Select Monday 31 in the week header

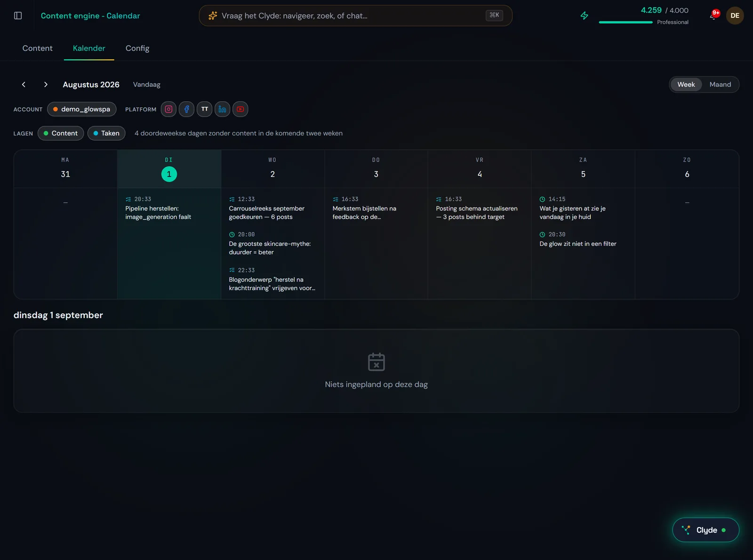tap(65, 169)
